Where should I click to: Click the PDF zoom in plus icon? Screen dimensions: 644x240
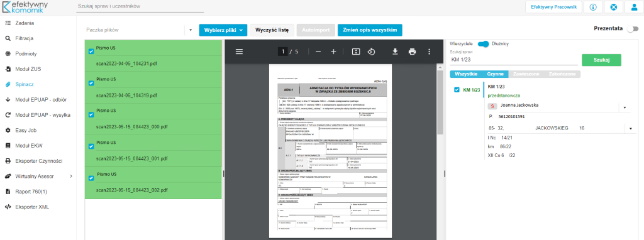333,52
